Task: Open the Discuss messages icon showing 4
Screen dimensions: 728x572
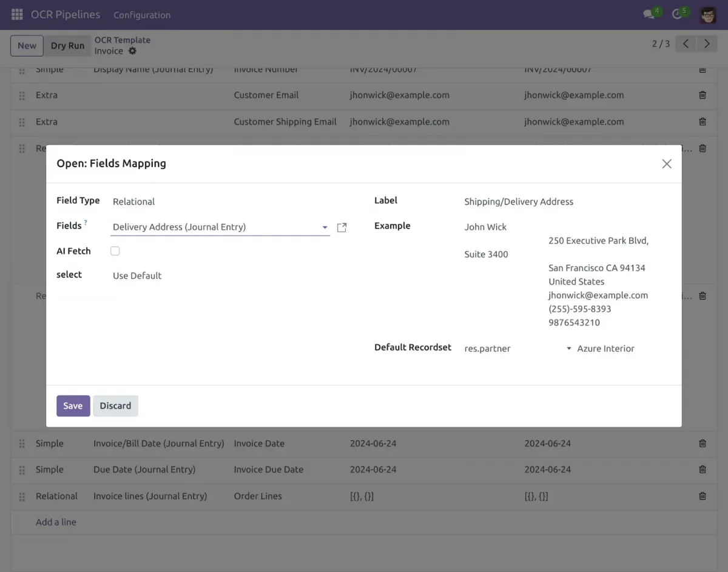Action: coord(648,15)
